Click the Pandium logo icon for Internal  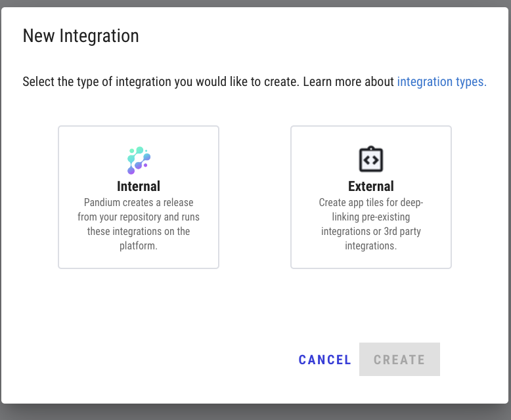139,160
